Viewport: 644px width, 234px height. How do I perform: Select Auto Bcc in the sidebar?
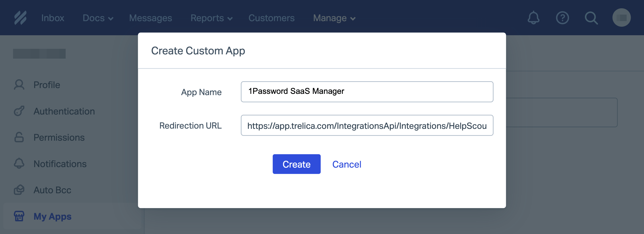[x=52, y=190]
